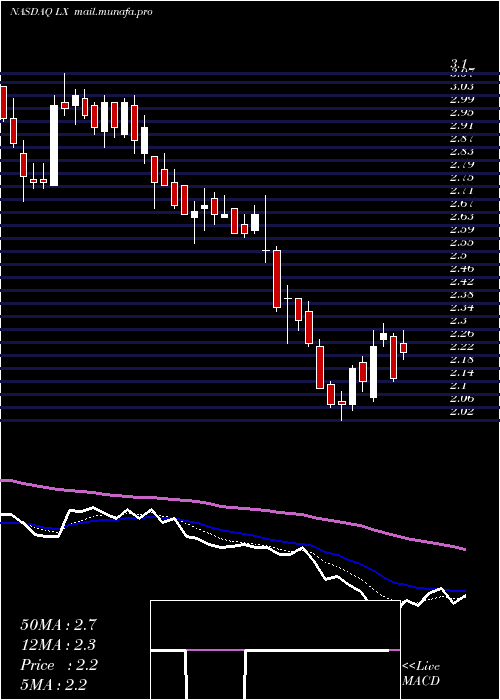This screenshot has width=500, height=700.
Task: Click the 2.18 price axis label
Action: [462, 359]
